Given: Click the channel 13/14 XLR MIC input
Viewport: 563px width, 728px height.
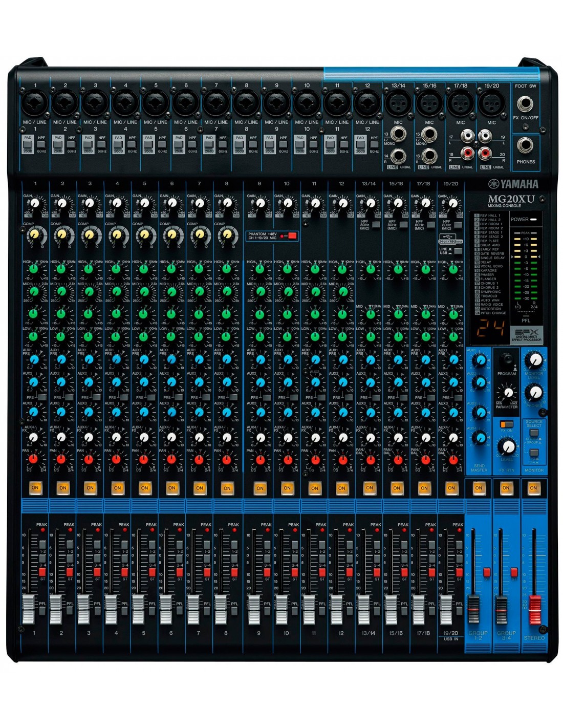Looking at the screenshot, I should coord(398,104).
